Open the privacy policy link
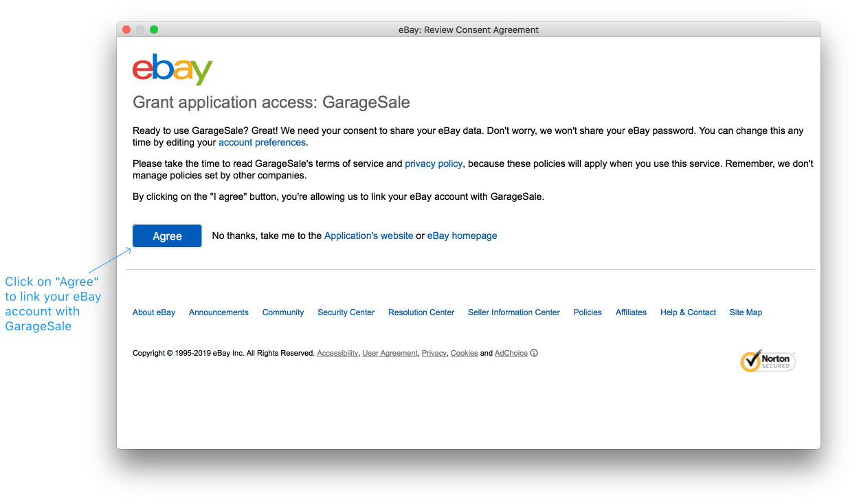The image size is (859, 504). 434,163
